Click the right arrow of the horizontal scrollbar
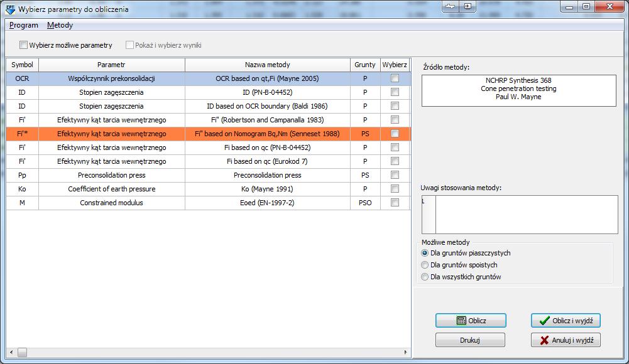The width and height of the screenshot is (629, 364). (405, 352)
